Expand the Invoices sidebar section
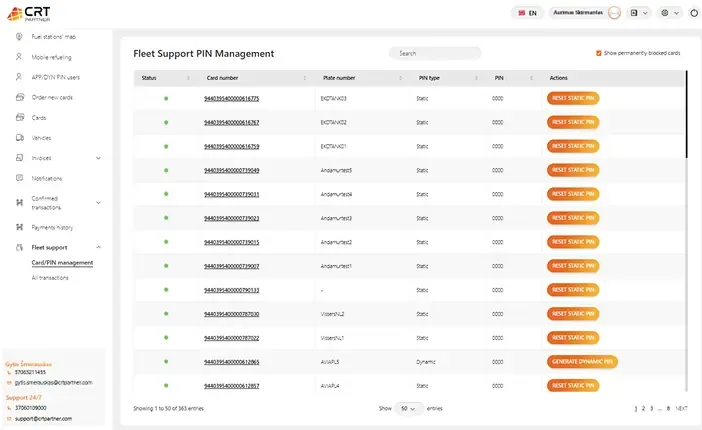The width and height of the screenshot is (702, 430). pyautogui.click(x=97, y=158)
